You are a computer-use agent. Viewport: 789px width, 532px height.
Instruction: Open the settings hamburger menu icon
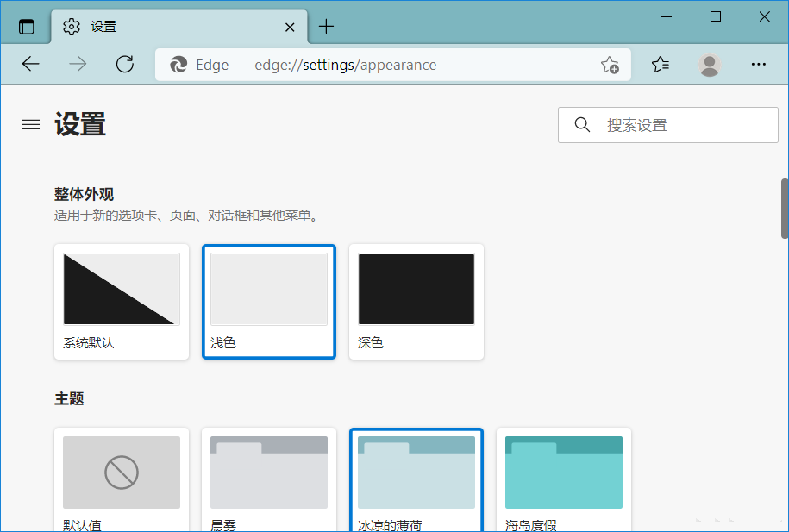click(31, 124)
